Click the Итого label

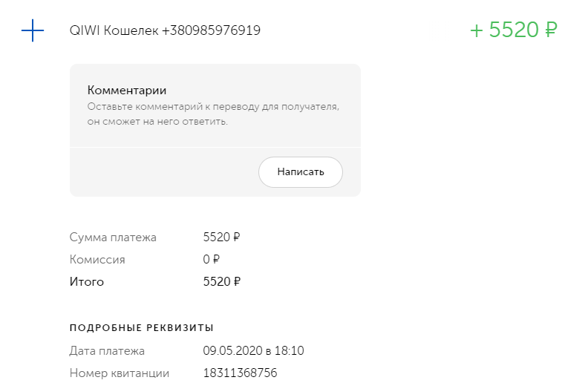tap(87, 282)
